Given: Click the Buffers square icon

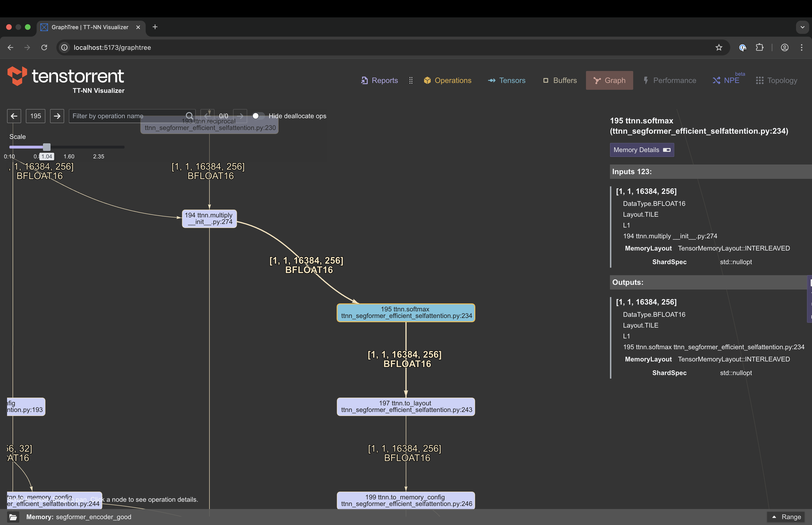Looking at the screenshot, I should click(546, 80).
